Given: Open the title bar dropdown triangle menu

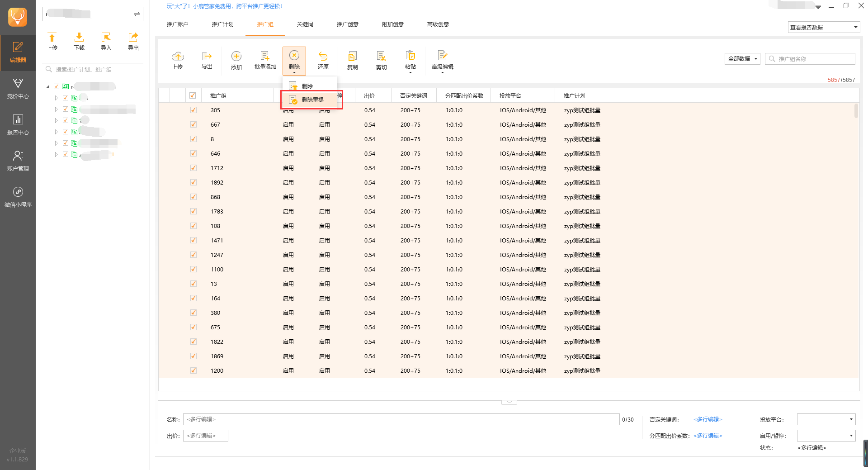Looking at the screenshot, I should [818, 7].
